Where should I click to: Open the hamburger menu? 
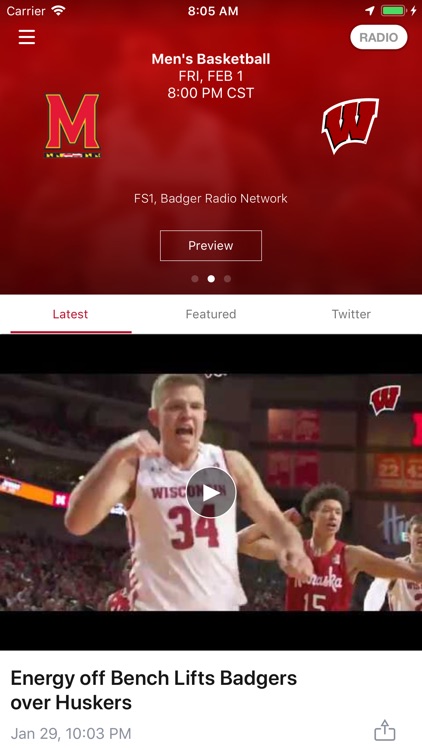coord(27,37)
